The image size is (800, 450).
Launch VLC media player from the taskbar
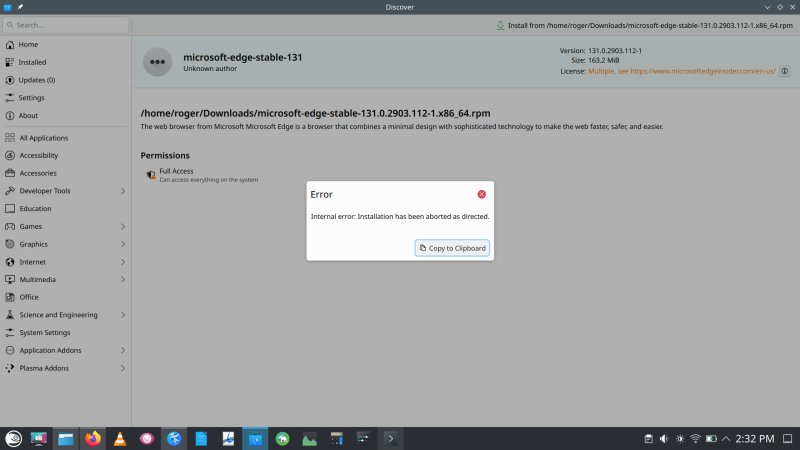coord(120,439)
